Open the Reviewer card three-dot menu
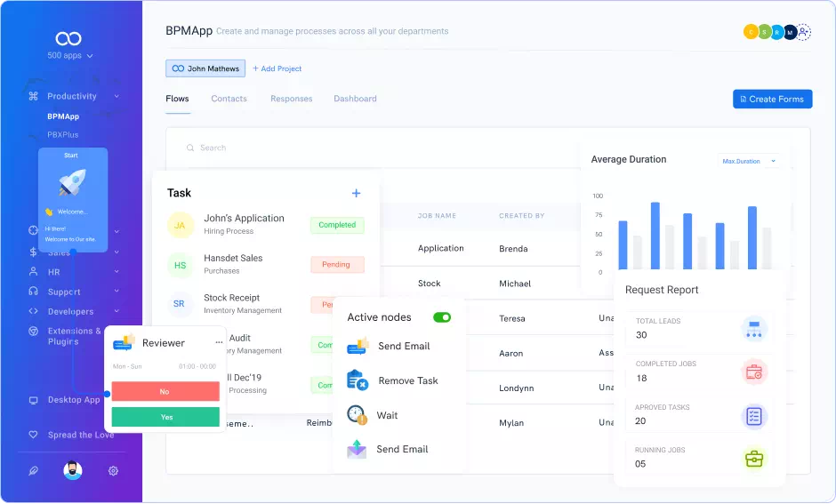 coord(219,343)
